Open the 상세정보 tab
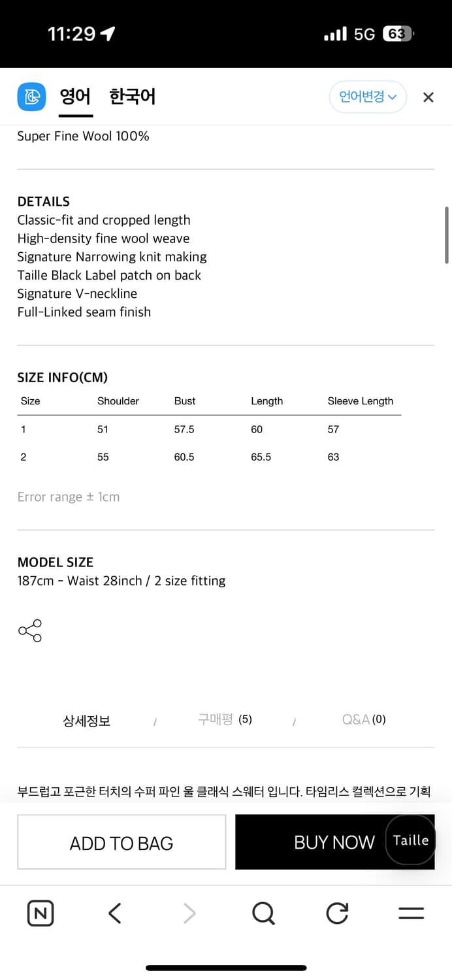The width and height of the screenshot is (452, 980). (86, 721)
